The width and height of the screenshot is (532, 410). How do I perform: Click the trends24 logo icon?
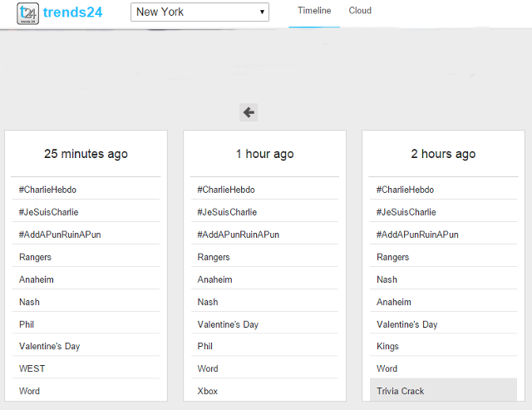click(27, 13)
